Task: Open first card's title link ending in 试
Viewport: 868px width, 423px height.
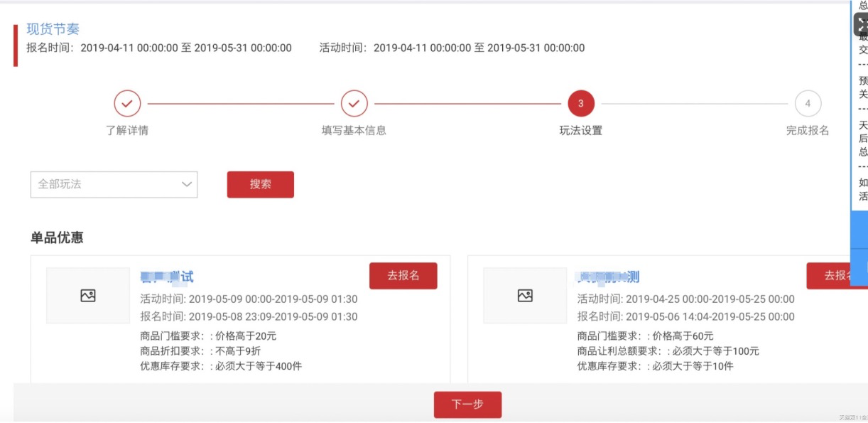Action: (167, 277)
